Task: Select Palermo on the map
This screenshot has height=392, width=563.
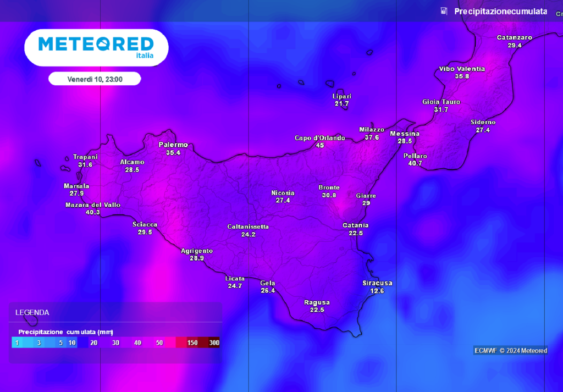Action: pos(173,145)
